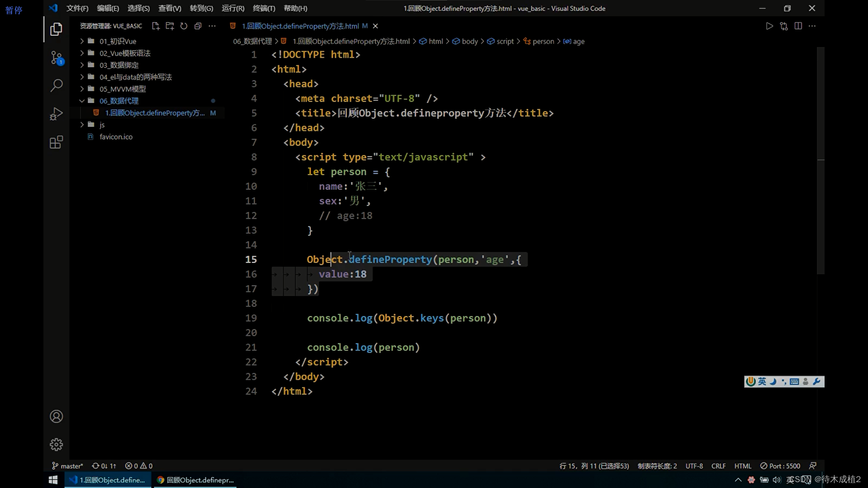Toggle the 英 language mode in IME toolbar
868x488 pixels.
tap(762, 382)
